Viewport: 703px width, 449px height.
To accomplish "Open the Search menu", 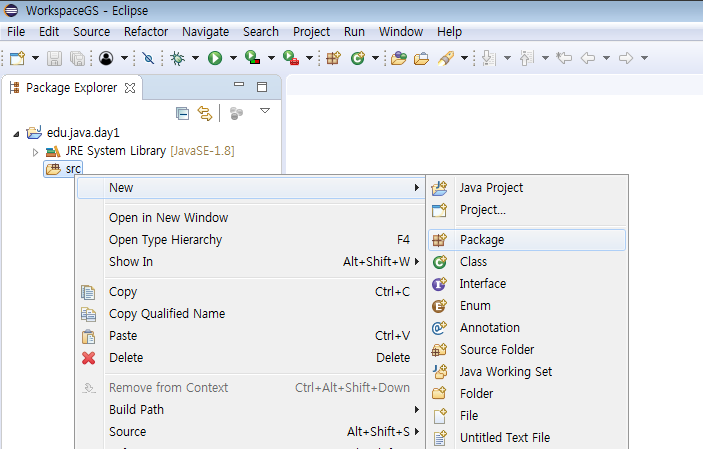I will (261, 32).
